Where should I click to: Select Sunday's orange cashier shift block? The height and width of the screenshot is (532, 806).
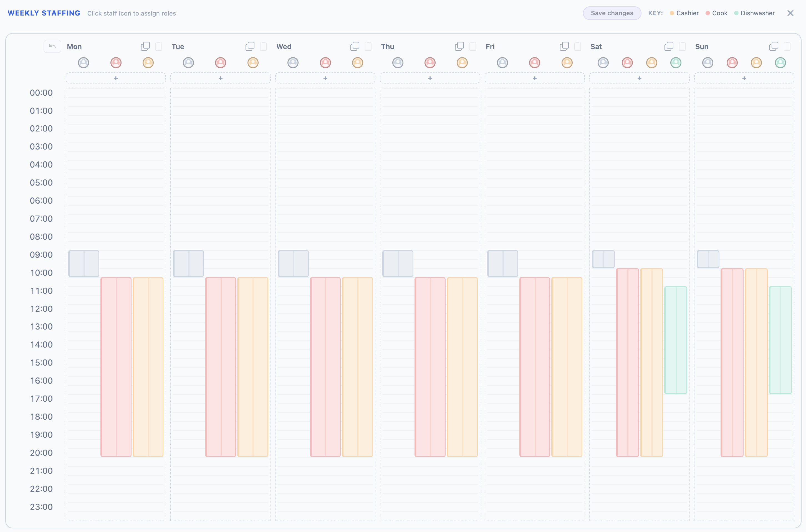click(756, 363)
